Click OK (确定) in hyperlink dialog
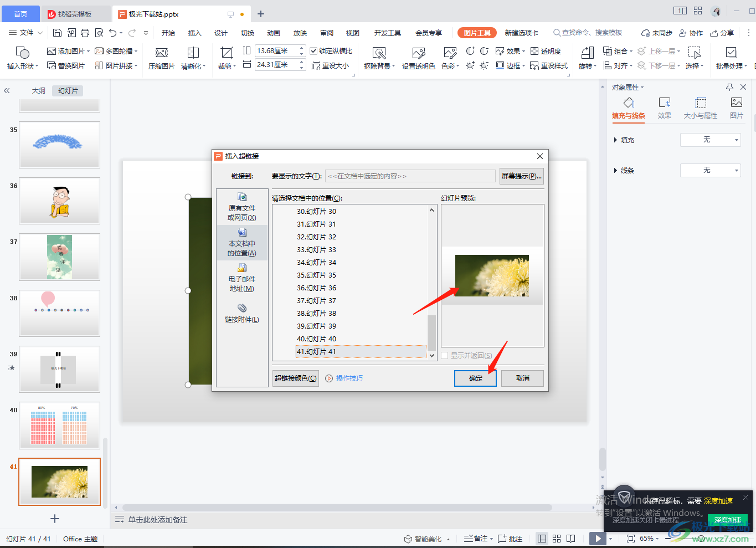 pos(475,378)
